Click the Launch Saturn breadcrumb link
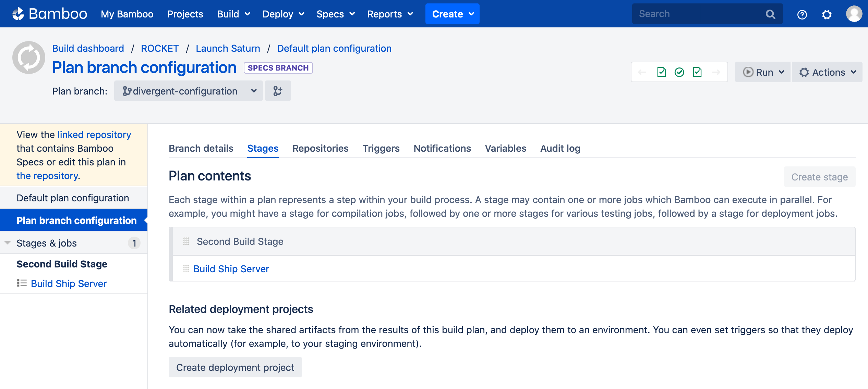Image resolution: width=868 pixels, height=389 pixels. pyautogui.click(x=228, y=48)
